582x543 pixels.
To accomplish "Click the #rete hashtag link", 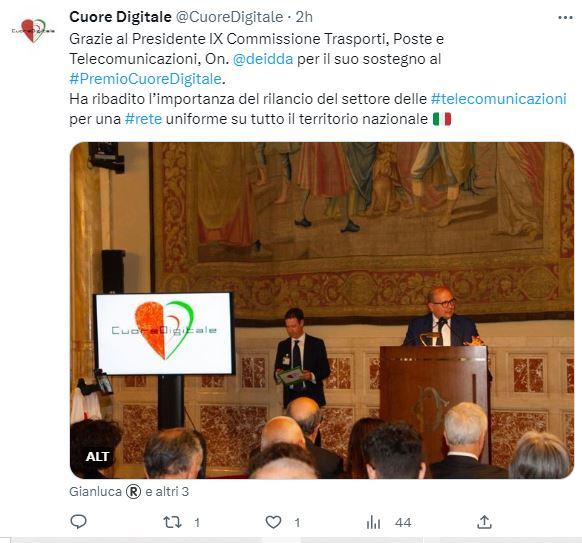I will click(x=144, y=119).
